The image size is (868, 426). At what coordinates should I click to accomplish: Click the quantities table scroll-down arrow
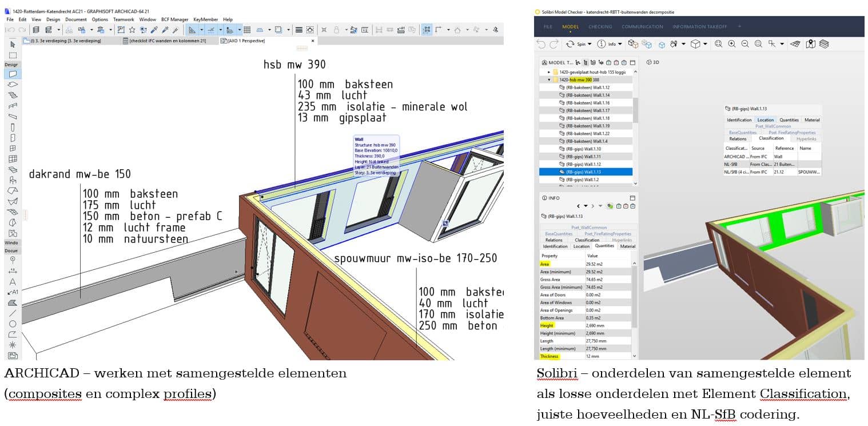(635, 356)
